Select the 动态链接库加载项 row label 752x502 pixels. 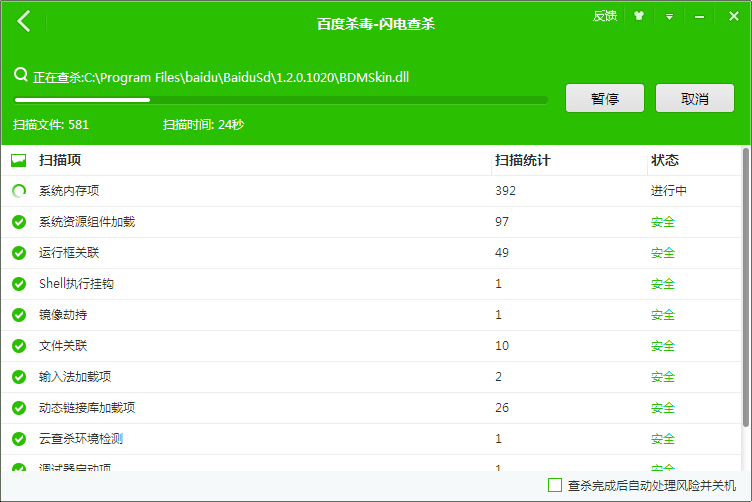pyautogui.click(x=87, y=408)
